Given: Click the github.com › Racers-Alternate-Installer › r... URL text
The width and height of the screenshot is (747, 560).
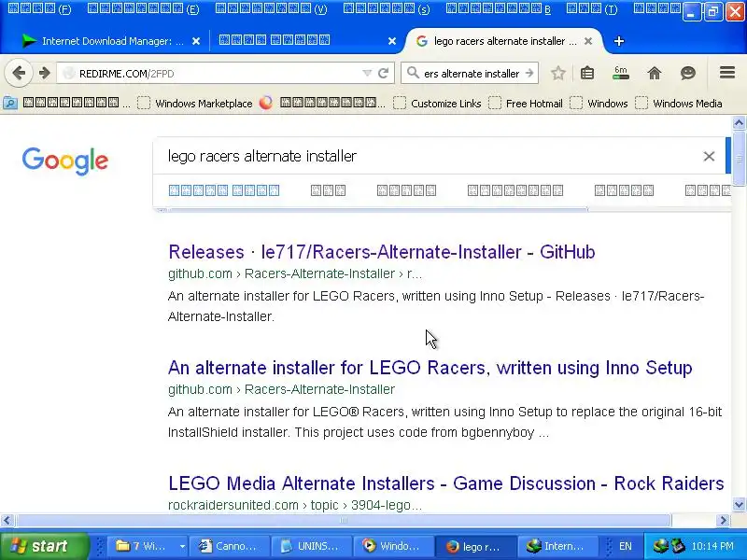Looking at the screenshot, I should pos(295,273).
